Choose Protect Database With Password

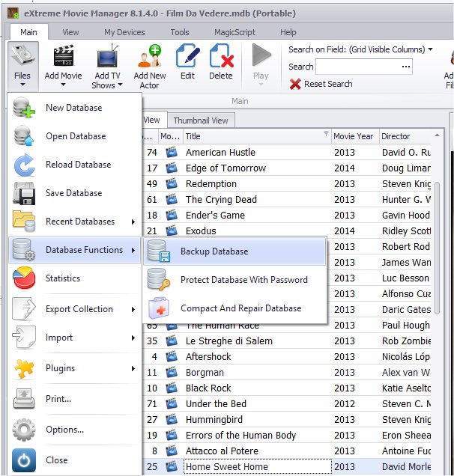234,280
